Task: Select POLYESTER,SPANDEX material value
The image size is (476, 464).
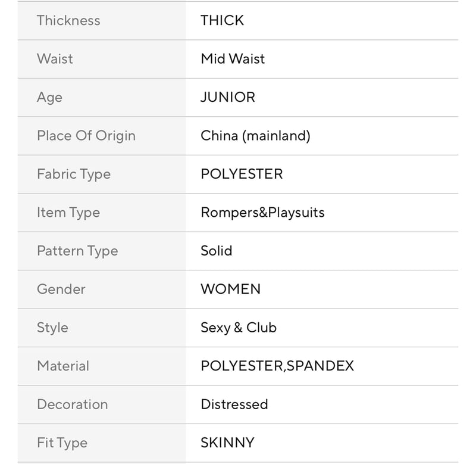Action: [x=277, y=366]
